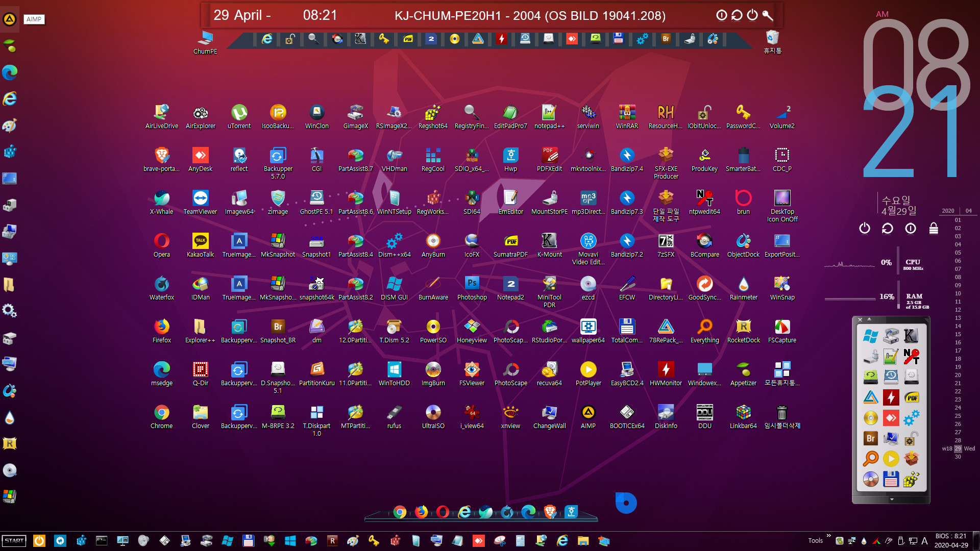Viewport: 980px width, 551px height.
Task: Open Windows logo icon in floating dock panel
Action: 870,336
